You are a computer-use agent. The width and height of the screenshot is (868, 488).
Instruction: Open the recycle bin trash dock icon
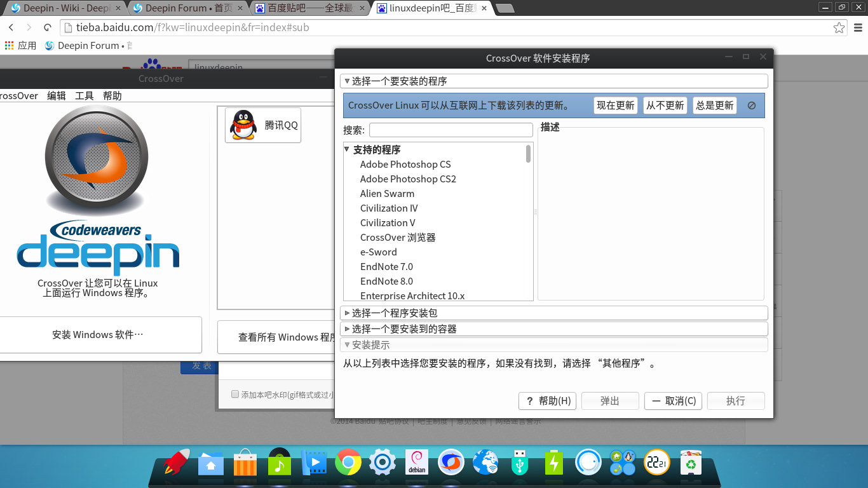(x=691, y=463)
